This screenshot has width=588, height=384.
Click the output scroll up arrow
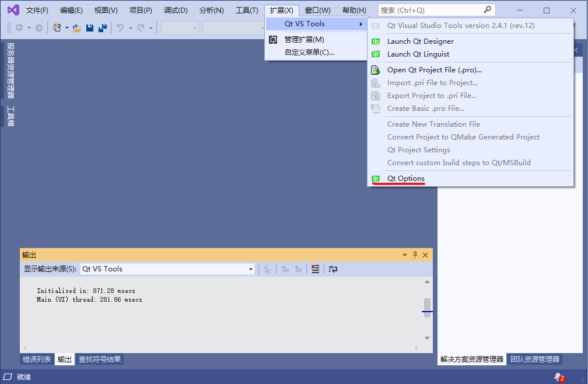[x=427, y=282]
